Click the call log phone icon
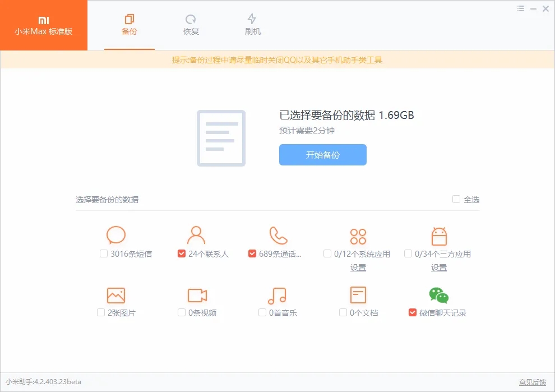Image resolution: width=555 pixels, height=392 pixels. point(277,235)
